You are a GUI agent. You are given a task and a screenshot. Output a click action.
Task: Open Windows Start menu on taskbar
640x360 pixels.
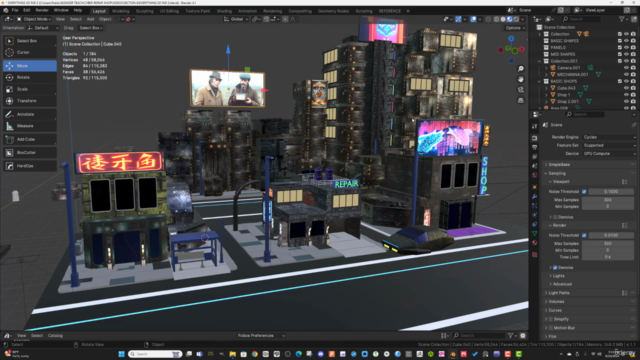pyautogui.click(x=121, y=354)
